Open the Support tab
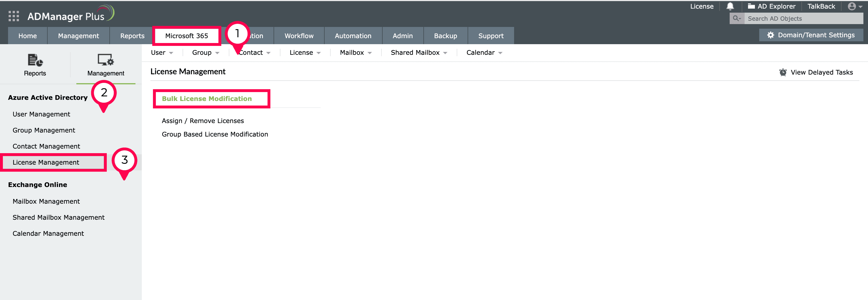The image size is (868, 300). [x=491, y=36]
